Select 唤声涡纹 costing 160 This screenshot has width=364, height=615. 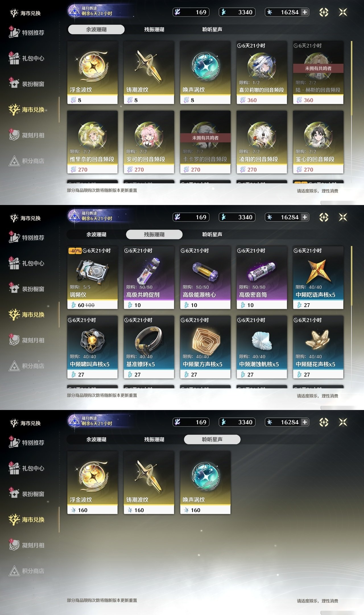click(x=205, y=483)
